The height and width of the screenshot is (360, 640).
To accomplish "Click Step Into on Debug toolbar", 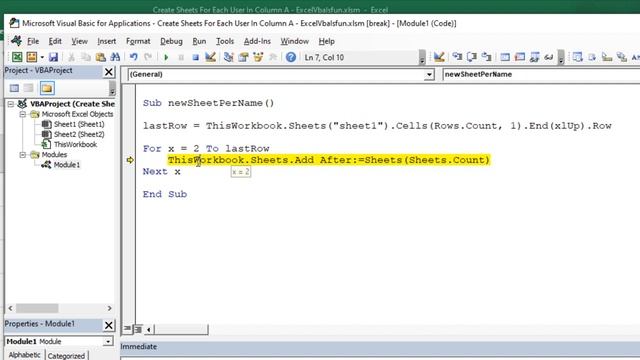I will [x=457, y=57].
